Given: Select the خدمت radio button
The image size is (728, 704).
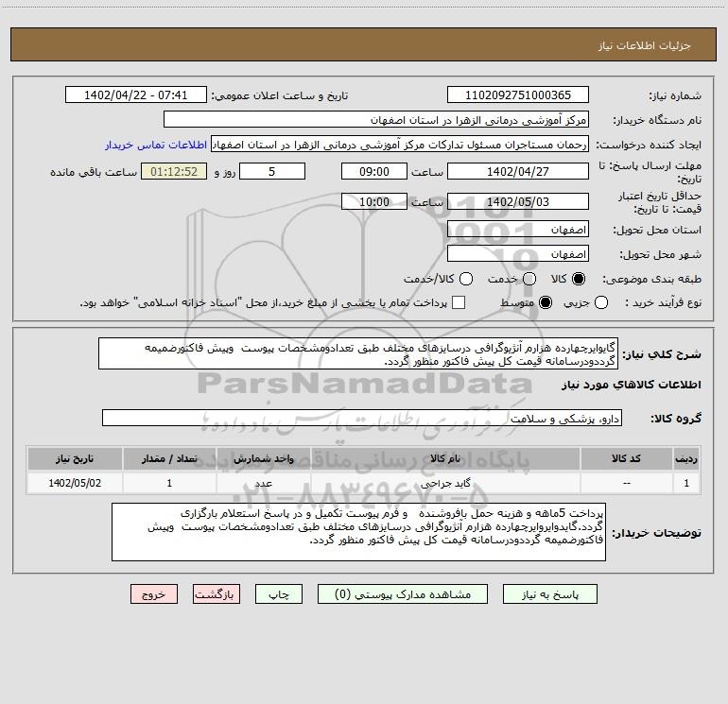Looking at the screenshot, I should point(529,279).
